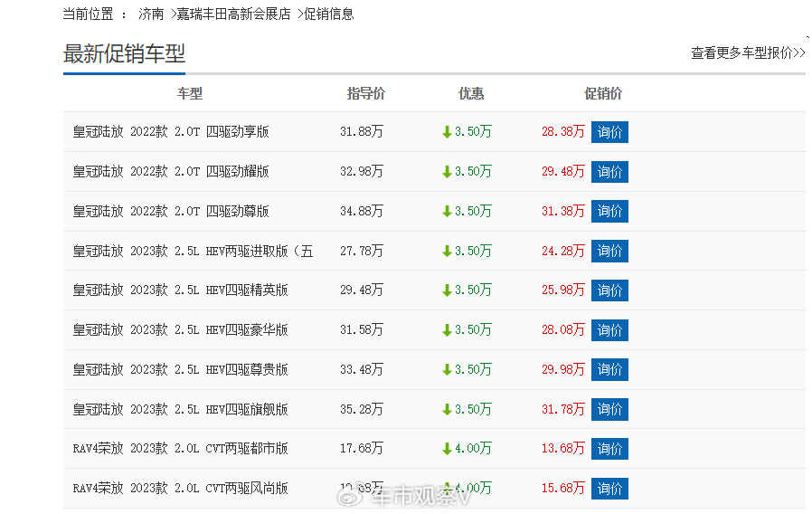The width and height of the screenshot is (812, 514).
Task: Open the 查看更多车型报价 link
Action: (748, 52)
